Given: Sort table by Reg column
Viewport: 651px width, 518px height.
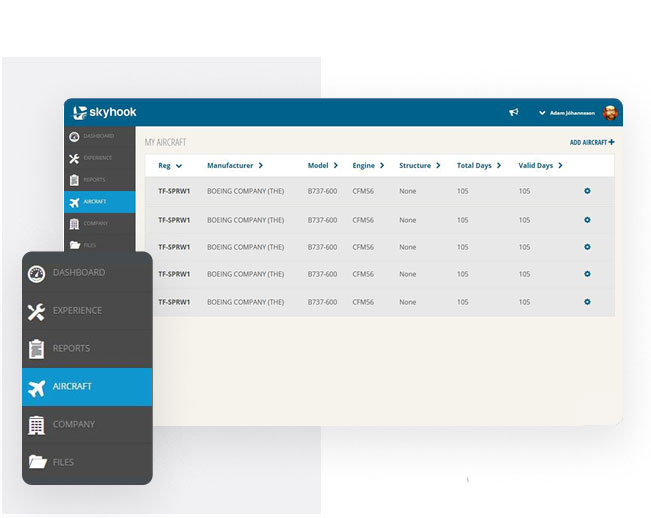Looking at the screenshot, I should (x=170, y=166).
